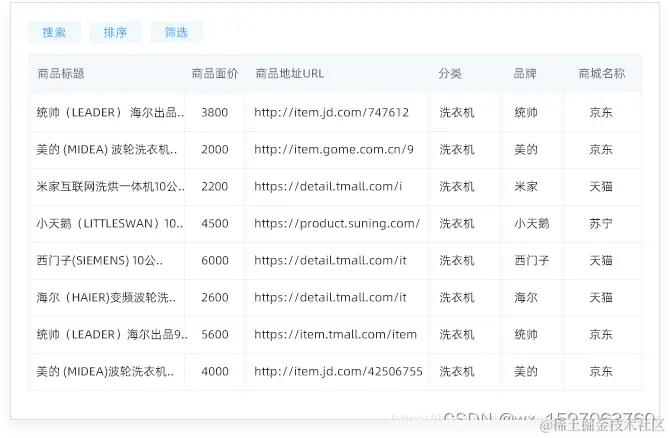Select the price cell 6000

[x=215, y=260]
